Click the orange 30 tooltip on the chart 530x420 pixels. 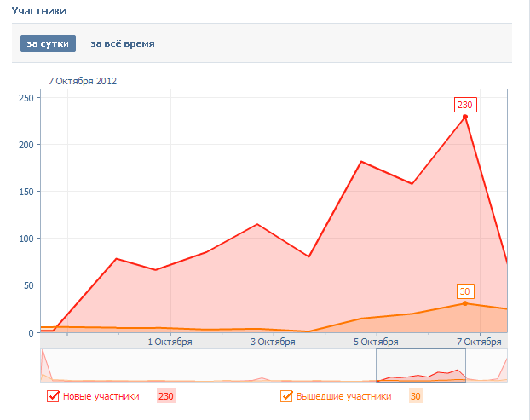(464, 291)
